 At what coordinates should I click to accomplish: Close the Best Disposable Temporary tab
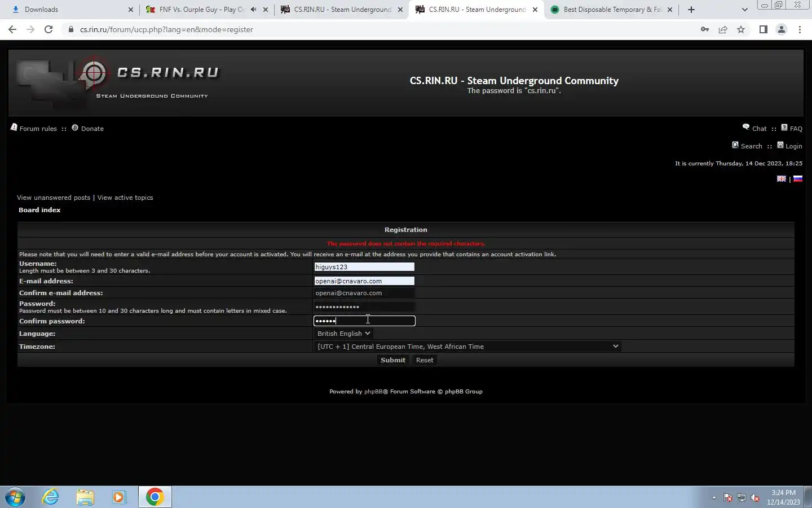click(x=670, y=10)
